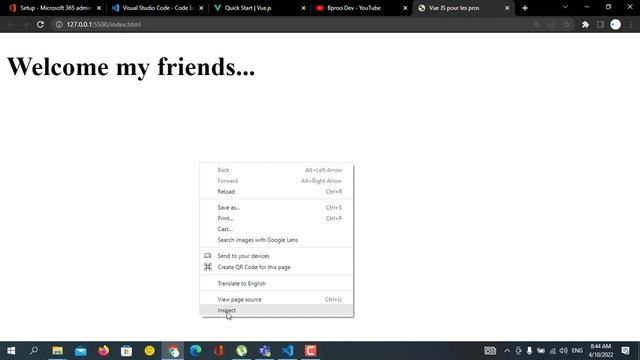
Task: Open Microsoft Teams from taskbar
Action: tap(264, 351)
